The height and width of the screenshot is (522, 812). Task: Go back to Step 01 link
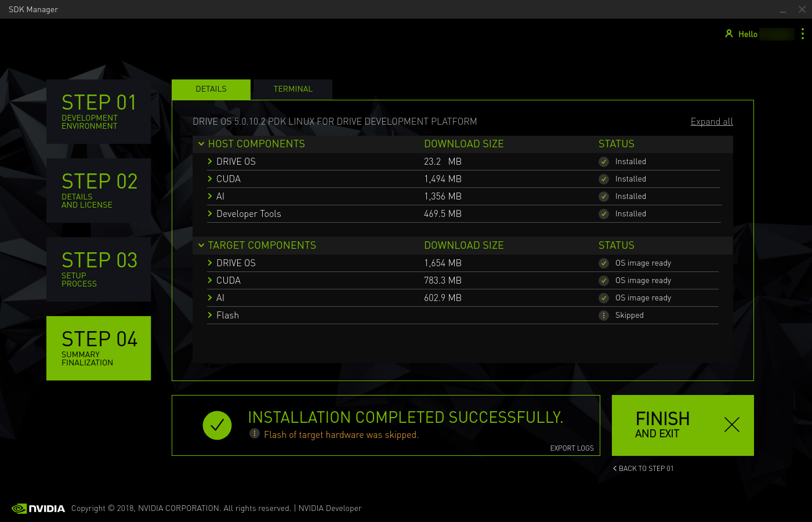pyautogui.click(x=643, y=469)
